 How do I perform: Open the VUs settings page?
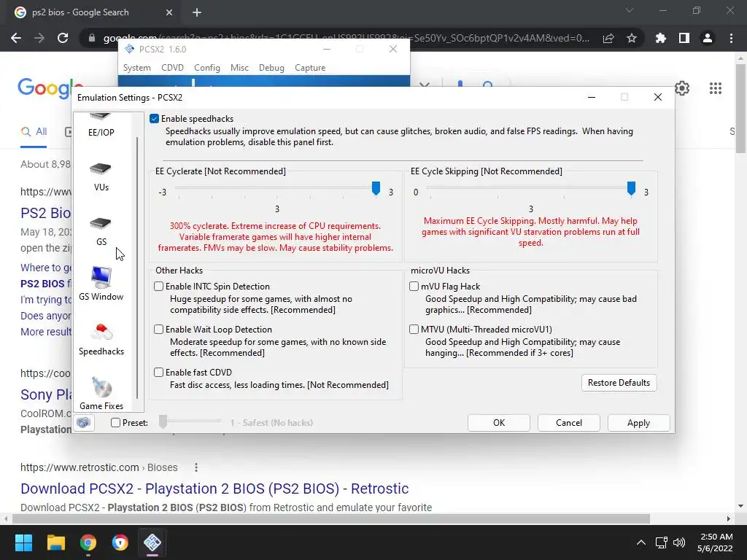tap(101, 176)
